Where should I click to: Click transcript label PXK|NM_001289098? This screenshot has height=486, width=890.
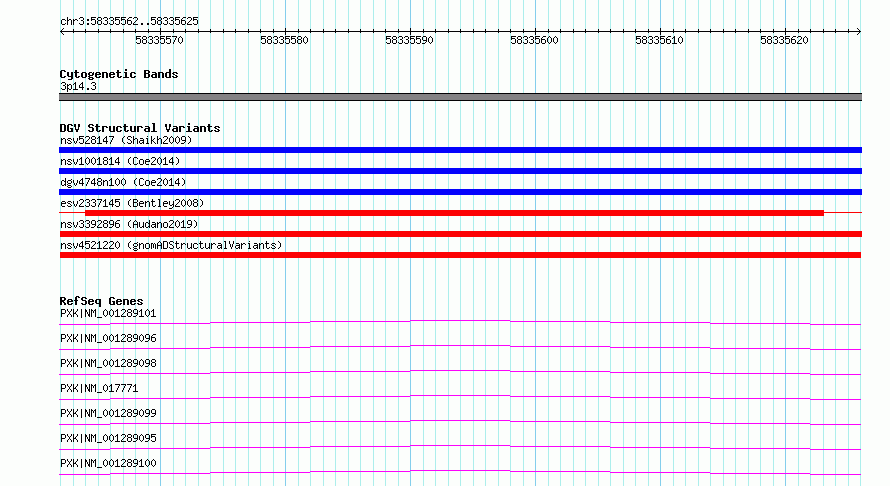pos(108,363)
